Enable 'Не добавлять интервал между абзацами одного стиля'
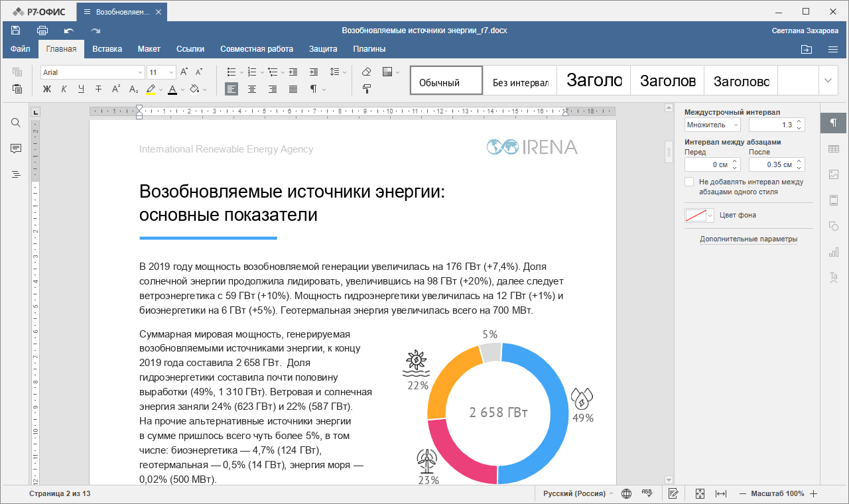 689,181
